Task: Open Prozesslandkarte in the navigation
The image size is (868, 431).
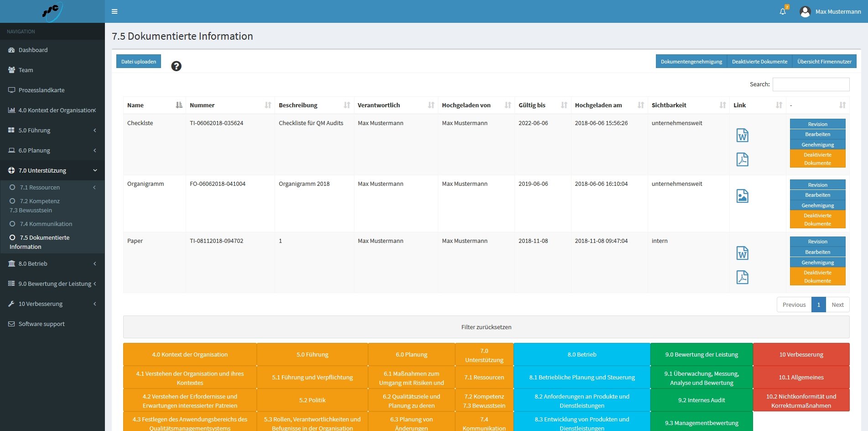Action: (52, 90)
